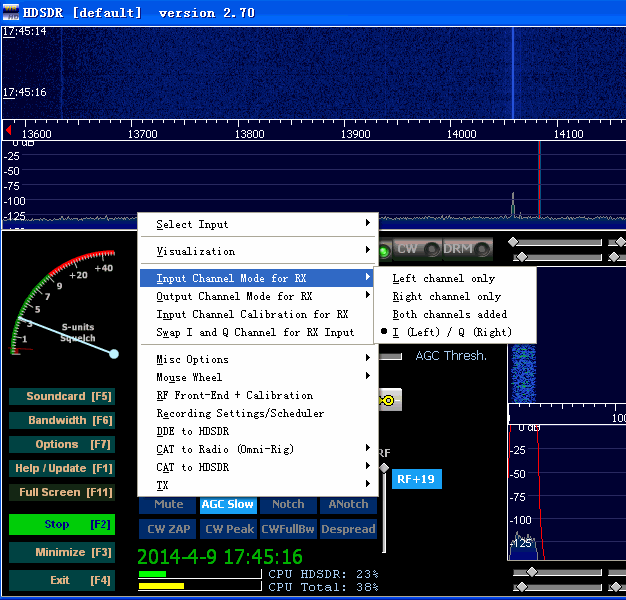Click Minimize [F3] button
626x600 pixels.
coord(62,552)
